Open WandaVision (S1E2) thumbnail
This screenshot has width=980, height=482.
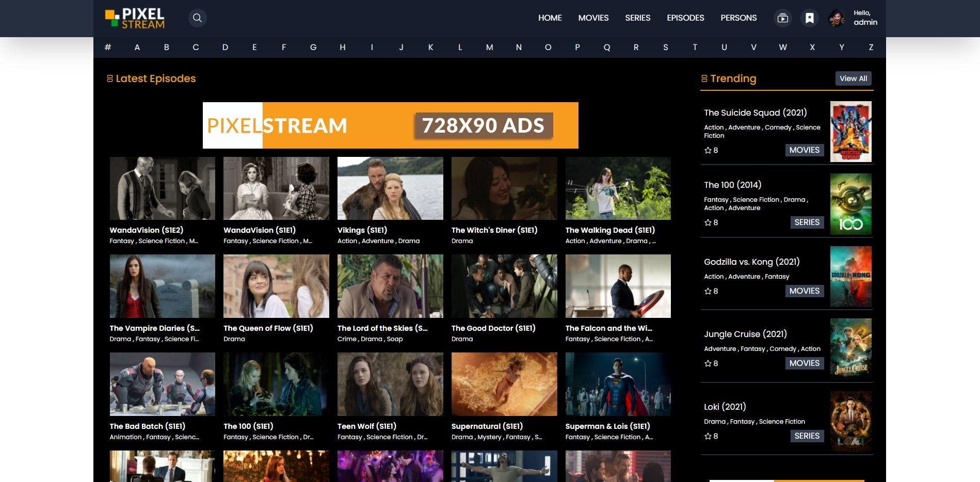[163, 188]
